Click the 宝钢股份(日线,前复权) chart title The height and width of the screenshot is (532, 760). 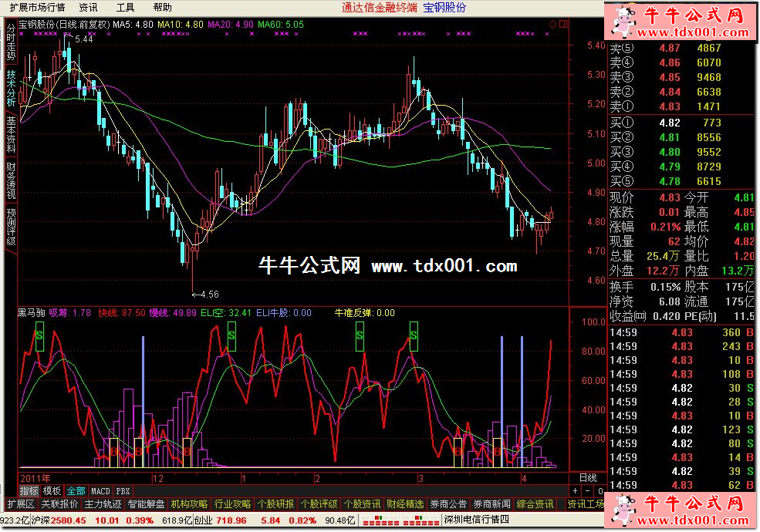tap(65, 24)
